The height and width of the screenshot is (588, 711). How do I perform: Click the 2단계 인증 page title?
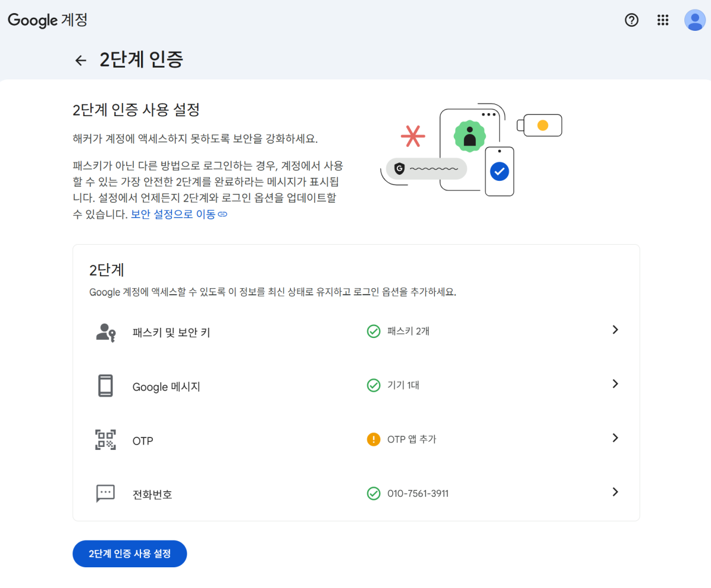141,60
